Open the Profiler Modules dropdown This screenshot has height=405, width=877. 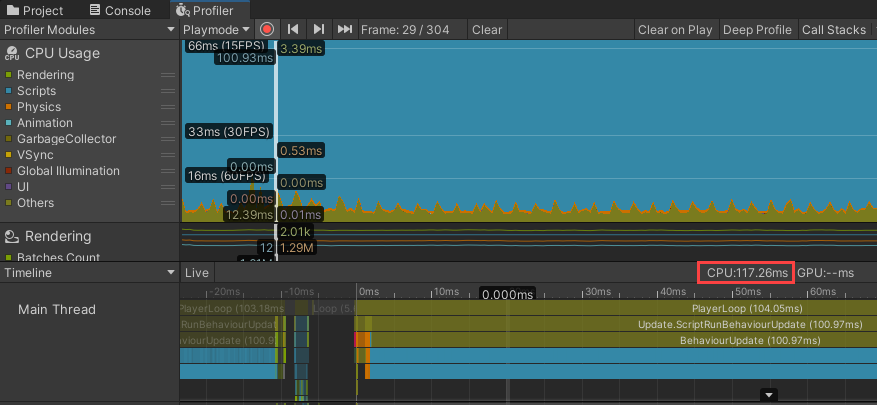(x=89, y=30)
